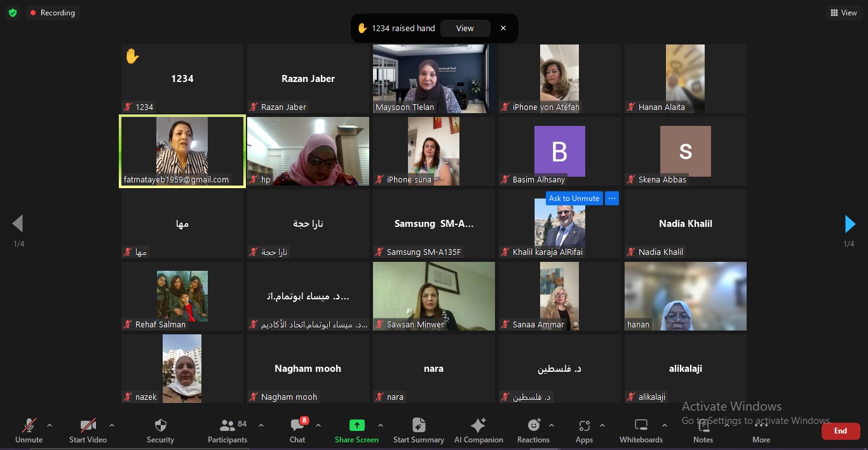Expand the arrow beside Share Screen
Screen dimensions: 868x450
[x=381, y=425]
